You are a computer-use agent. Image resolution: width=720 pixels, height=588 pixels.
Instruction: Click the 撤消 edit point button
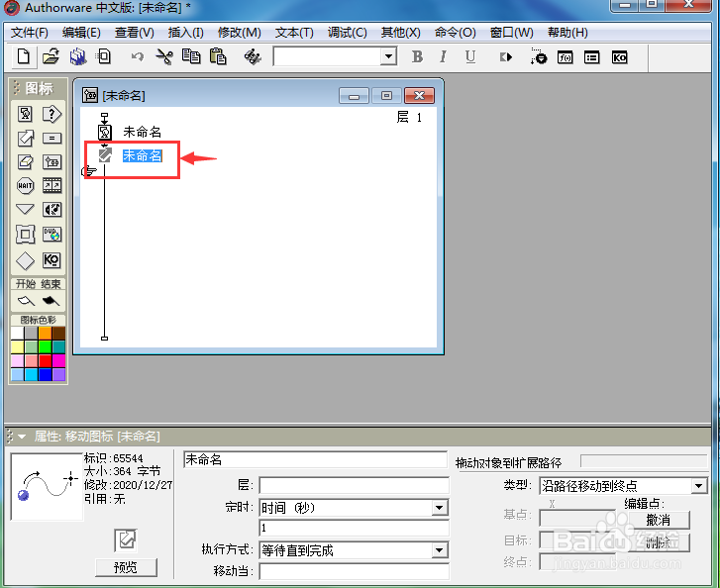[x=658, y=520]
